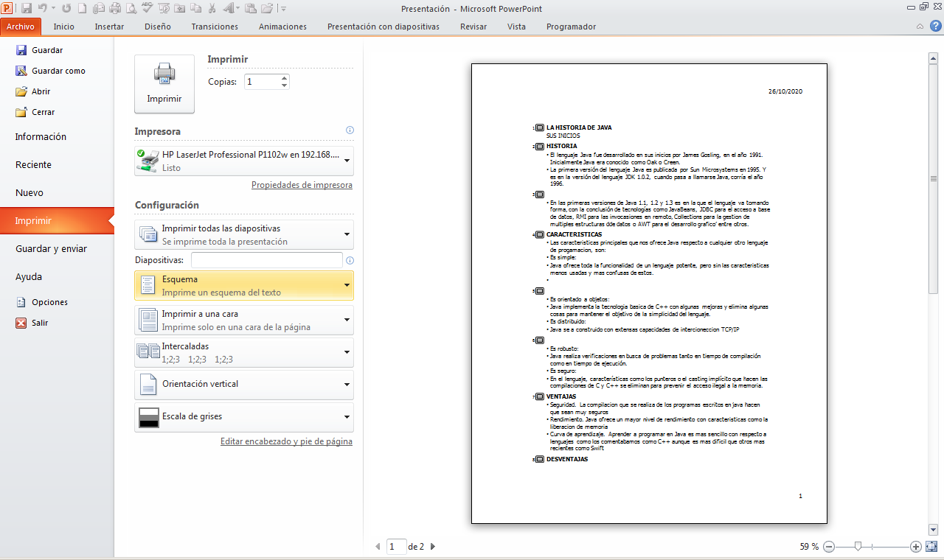Click Editar encabezado y pie de página
The width and height of the screenshot is (944, 560).
[x=286, y=441]
